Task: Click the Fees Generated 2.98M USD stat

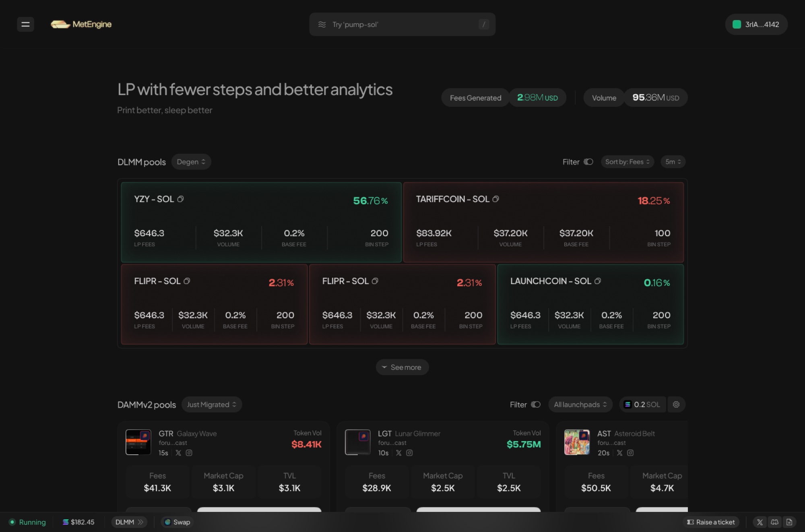Action: pyautogui.click(x=504, y=98)
